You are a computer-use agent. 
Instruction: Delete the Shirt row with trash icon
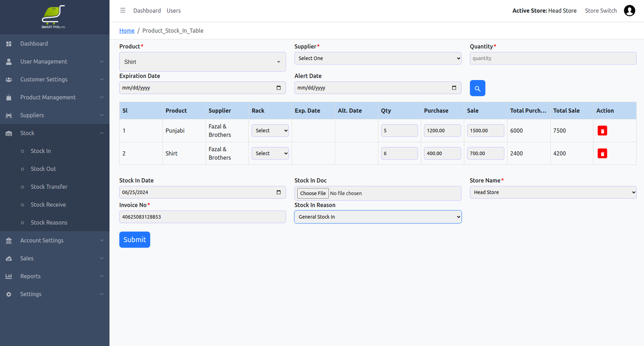[602, 154]
